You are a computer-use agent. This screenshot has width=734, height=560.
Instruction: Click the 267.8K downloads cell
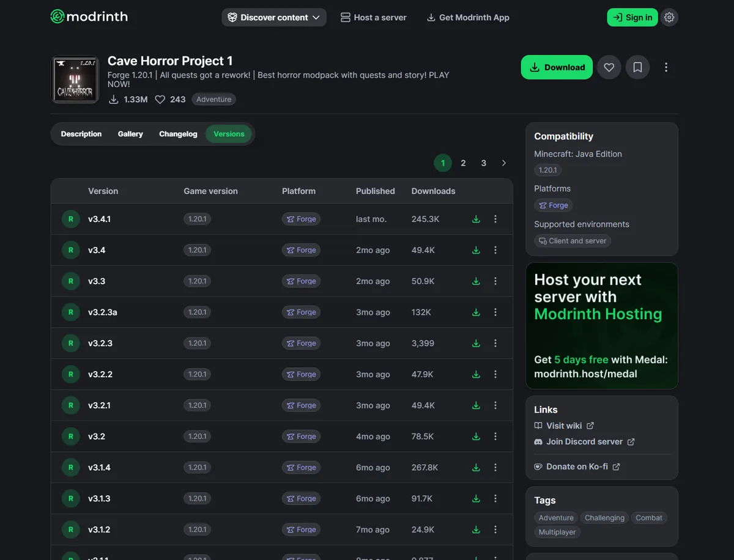(424, 467)
